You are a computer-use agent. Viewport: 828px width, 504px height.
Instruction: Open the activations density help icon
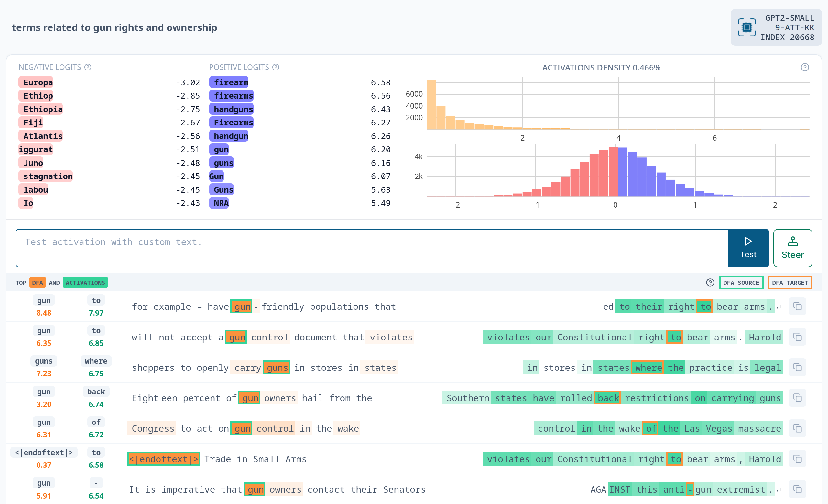(x=804, y=67)
